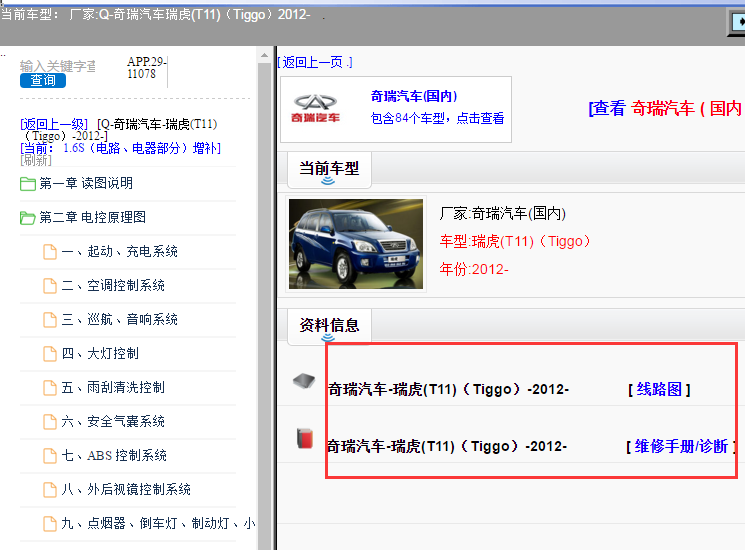This screenshot has height=550, width=745.
Task: Click document icon beside 六、安全气囊系统
Action: (x=50, y=422)
